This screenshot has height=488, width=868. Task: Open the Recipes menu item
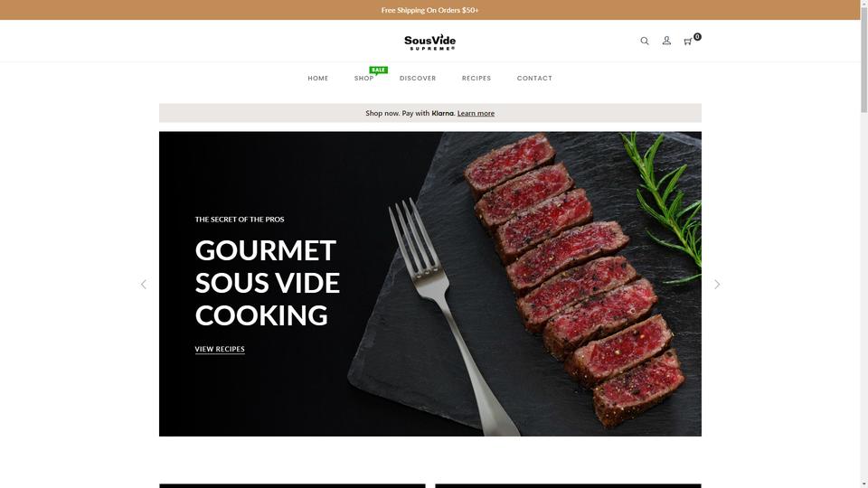[476, 79]
